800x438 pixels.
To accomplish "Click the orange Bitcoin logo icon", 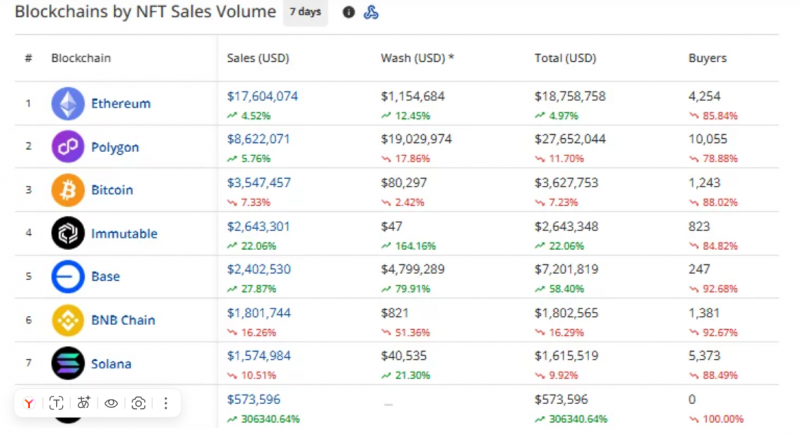I will [68, 190].
